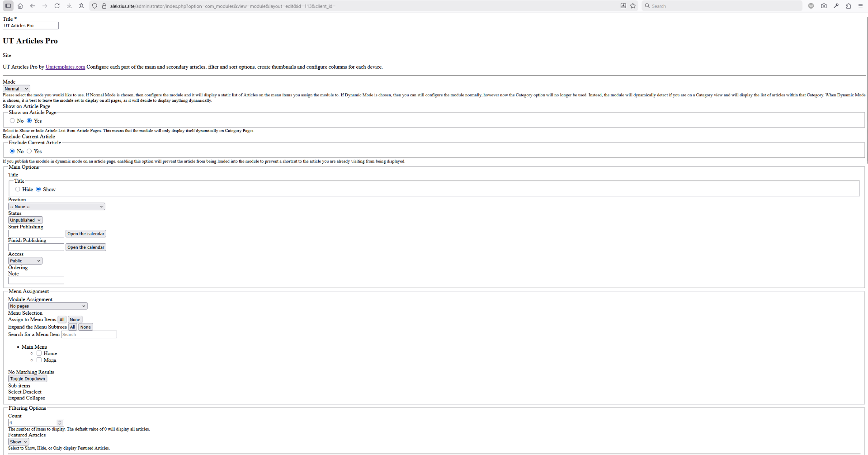The width and height of the screenshot is (868, 455).
Task: Go back with the back arrow
Action: pyautogui.click(x=33, y=6)
